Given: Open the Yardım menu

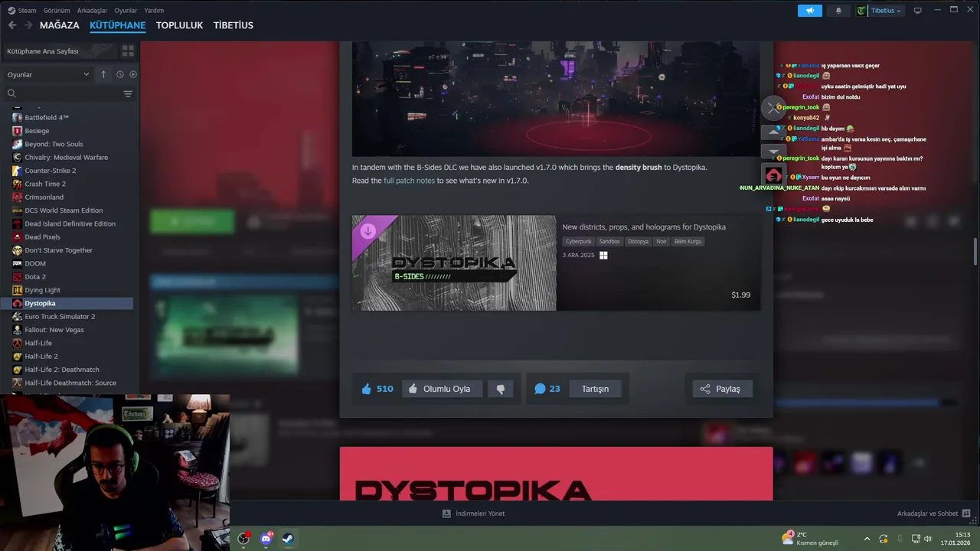Looking at the screenshot, I should point(154,11).
